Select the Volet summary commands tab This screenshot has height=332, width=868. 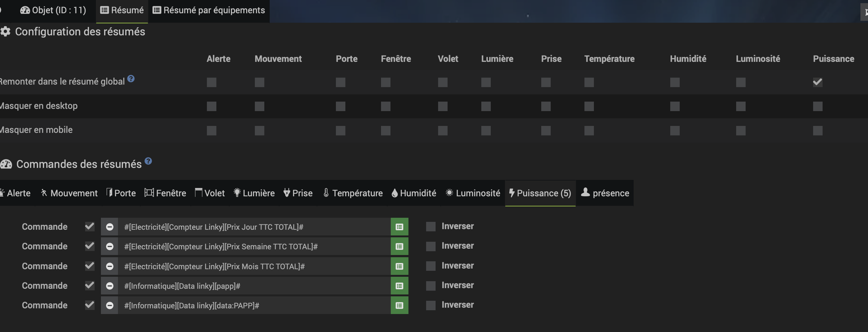[x=209, y=193]
